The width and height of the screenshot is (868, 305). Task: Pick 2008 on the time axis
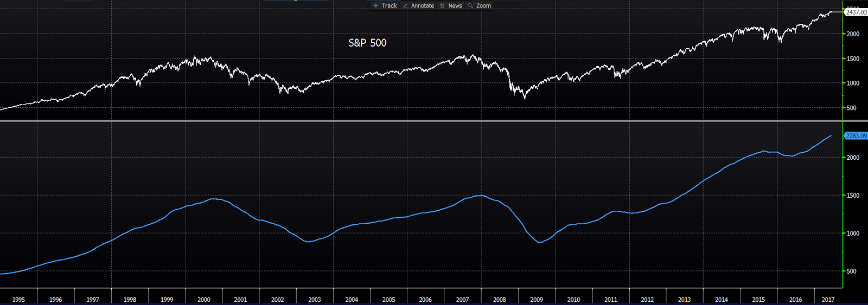[x=500, y=300]
